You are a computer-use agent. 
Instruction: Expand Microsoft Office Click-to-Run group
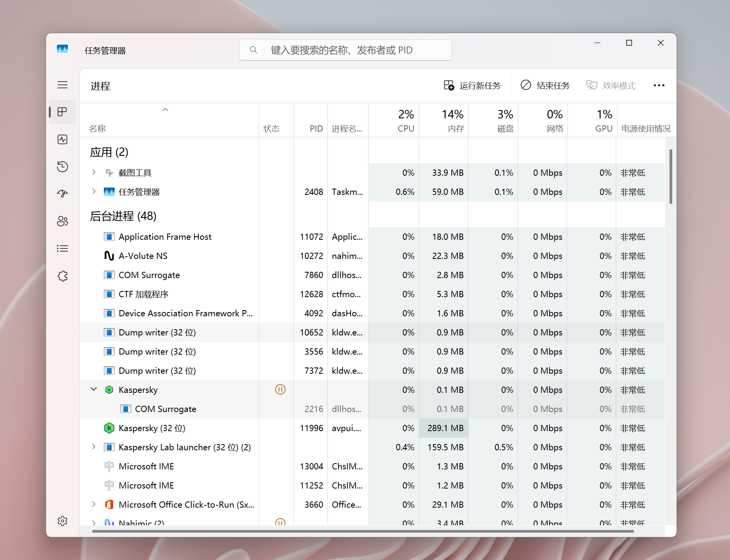click(94, 504)
